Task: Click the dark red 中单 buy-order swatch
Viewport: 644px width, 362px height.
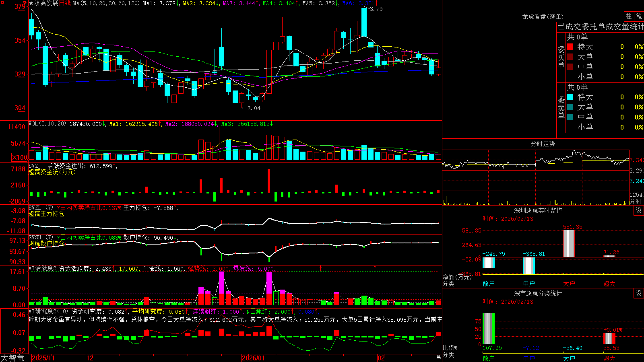Action: click(x=570, y=67)
